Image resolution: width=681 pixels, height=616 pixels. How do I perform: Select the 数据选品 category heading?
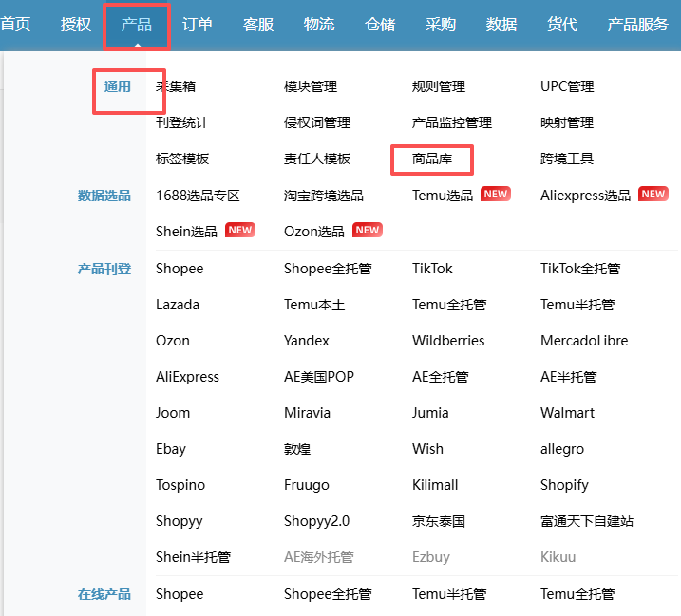click(104, 196)
